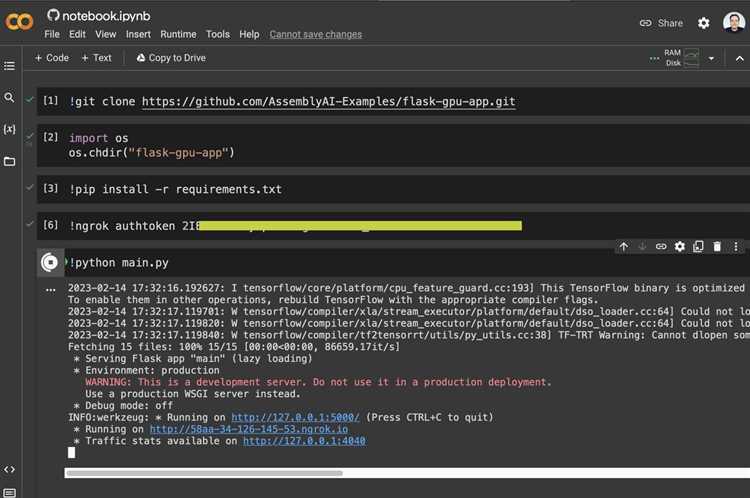This screenshot has height=498, width=750.
Task: Open the cell's more actions menu
Action: [736, 246]
